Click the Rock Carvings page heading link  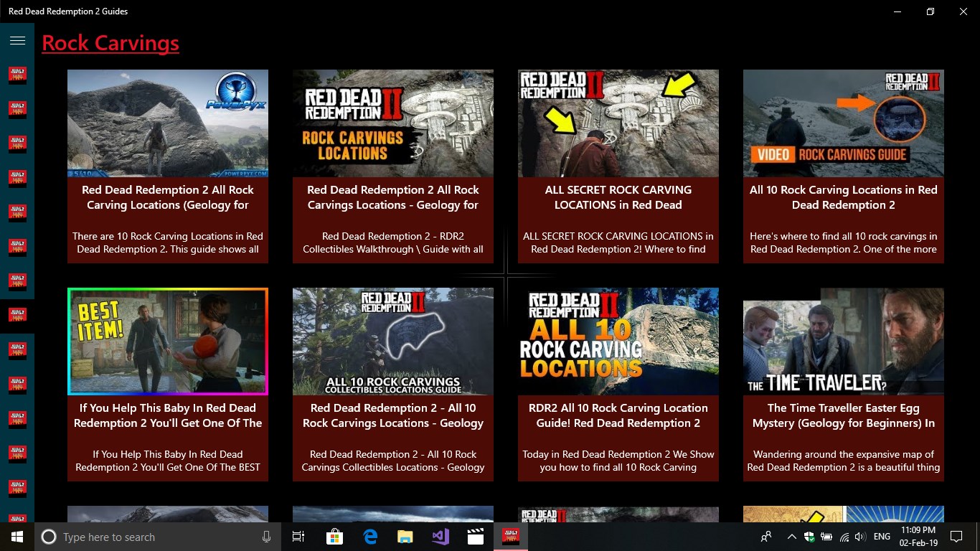tap(110, 43)
